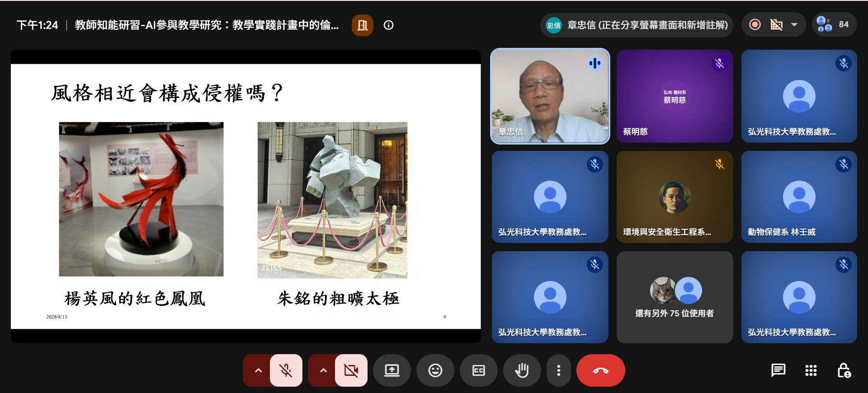Click 蔡明慈's round purple avatar
The image size is (868, 393).
(x=675, y=96)
